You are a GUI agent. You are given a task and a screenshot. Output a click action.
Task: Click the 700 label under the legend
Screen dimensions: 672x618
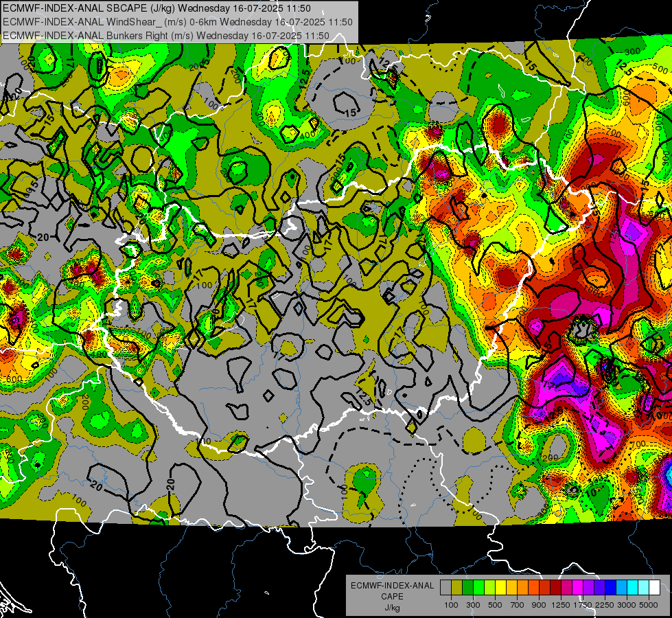coord(518,605)
